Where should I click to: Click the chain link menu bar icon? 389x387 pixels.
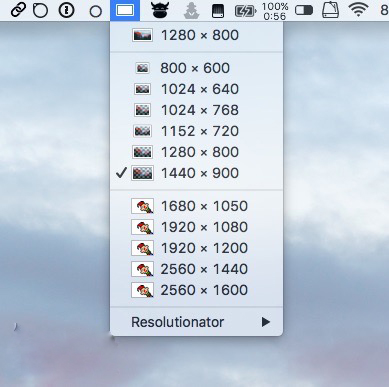pos(18,10)
